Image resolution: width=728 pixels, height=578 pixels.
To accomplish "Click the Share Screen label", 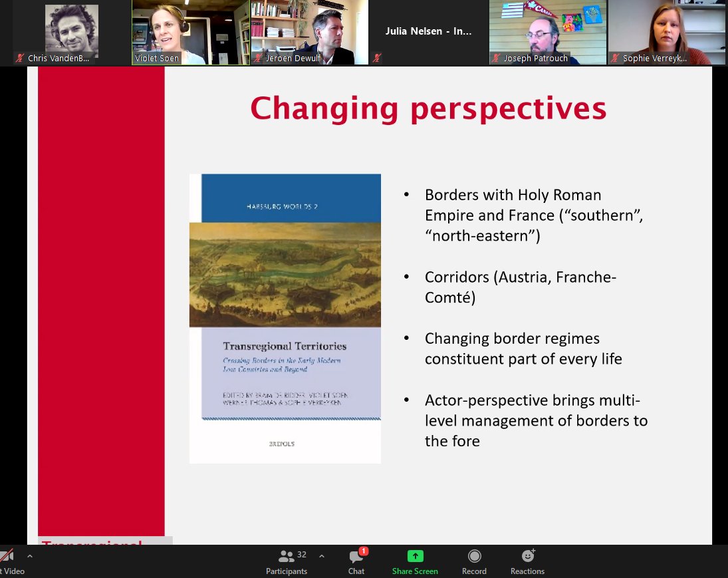I will pos(415,571).
